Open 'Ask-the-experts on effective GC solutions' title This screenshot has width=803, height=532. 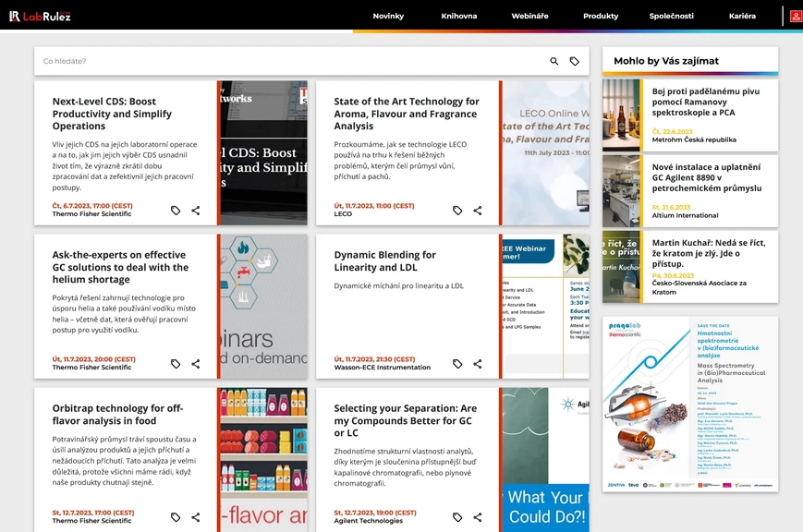tap(120, 267)
